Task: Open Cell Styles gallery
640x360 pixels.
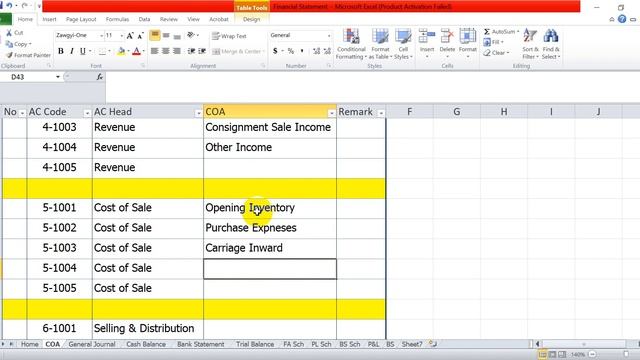Action: pos(403,44)
